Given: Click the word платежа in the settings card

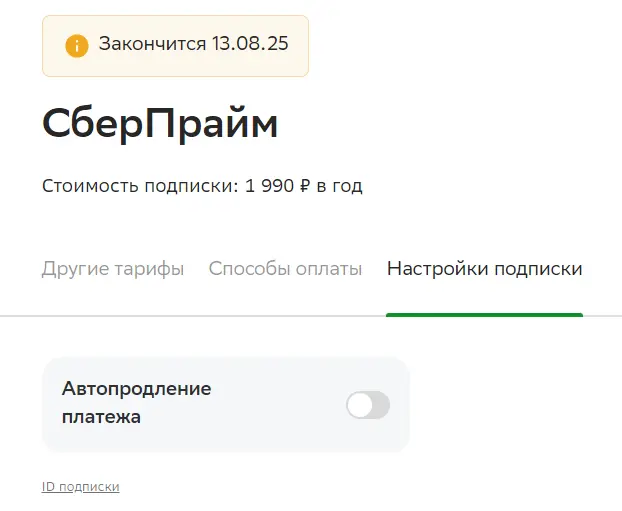Looking at the screenshot, I should 101,417.
